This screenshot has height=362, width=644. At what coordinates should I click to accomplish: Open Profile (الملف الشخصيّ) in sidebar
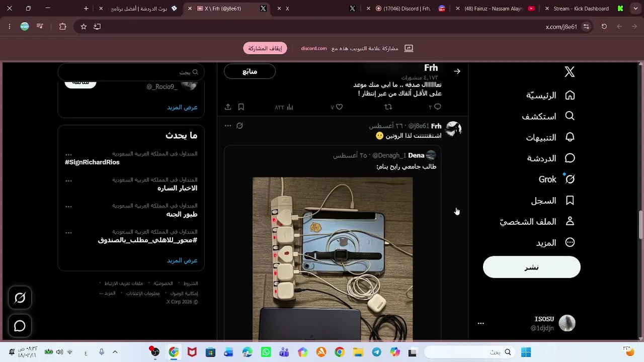click(537, 222)
